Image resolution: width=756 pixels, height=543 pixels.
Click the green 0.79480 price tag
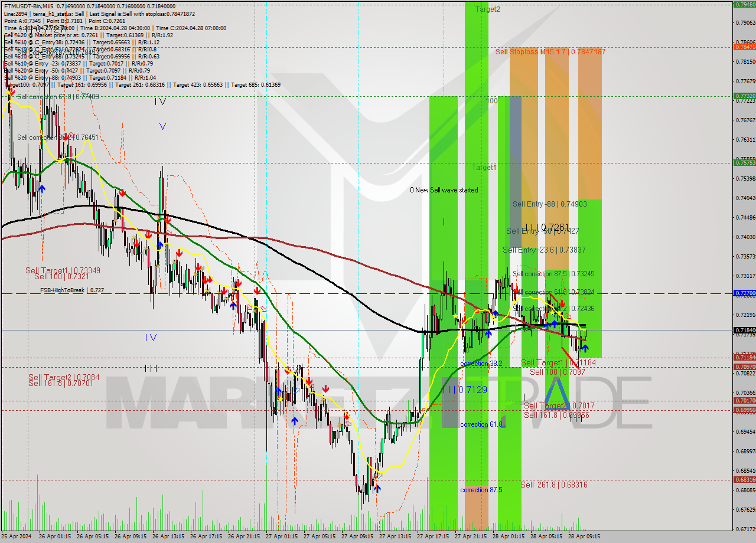pos(744,4)
